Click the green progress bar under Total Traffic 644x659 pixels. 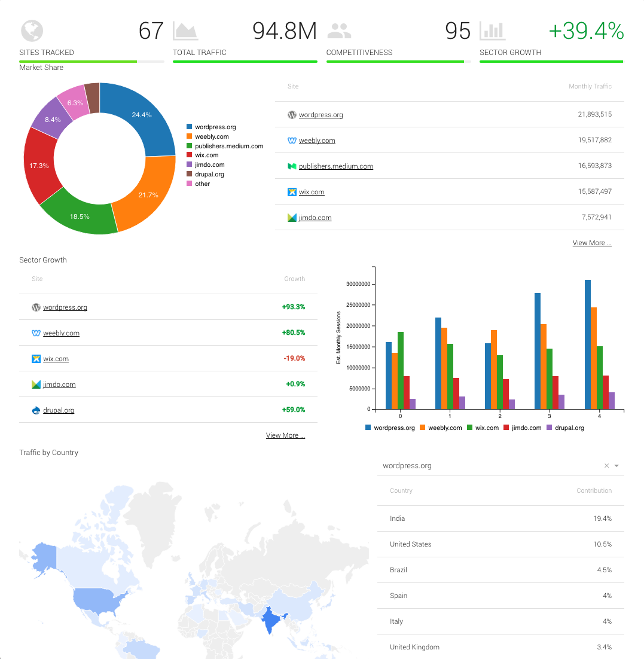click(245, 62)
